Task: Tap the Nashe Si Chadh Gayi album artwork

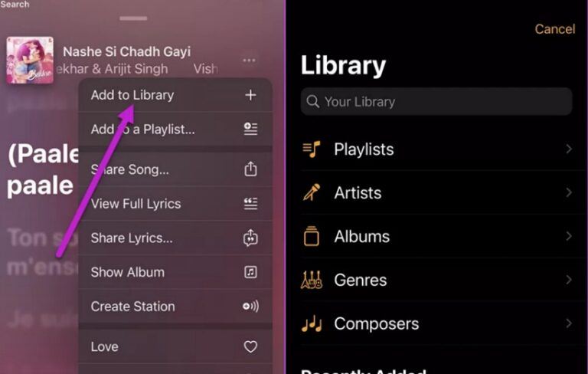Action: pyautogui.click(x=30, y=60)
